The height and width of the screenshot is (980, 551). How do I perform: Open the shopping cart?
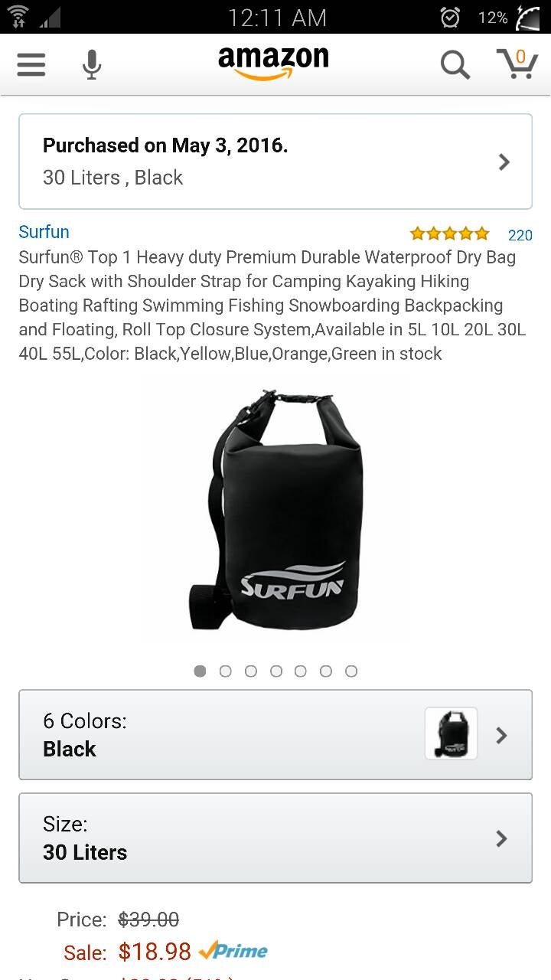tap(517, 64)
